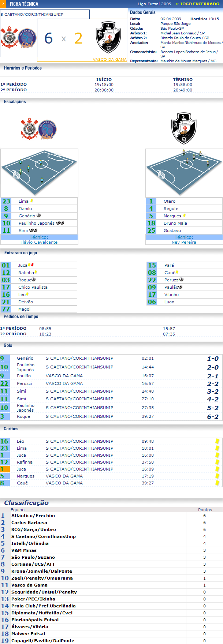Click the Vasco da Gama crest beside the score
The image size is (223, 644).
tap(108, 38)
